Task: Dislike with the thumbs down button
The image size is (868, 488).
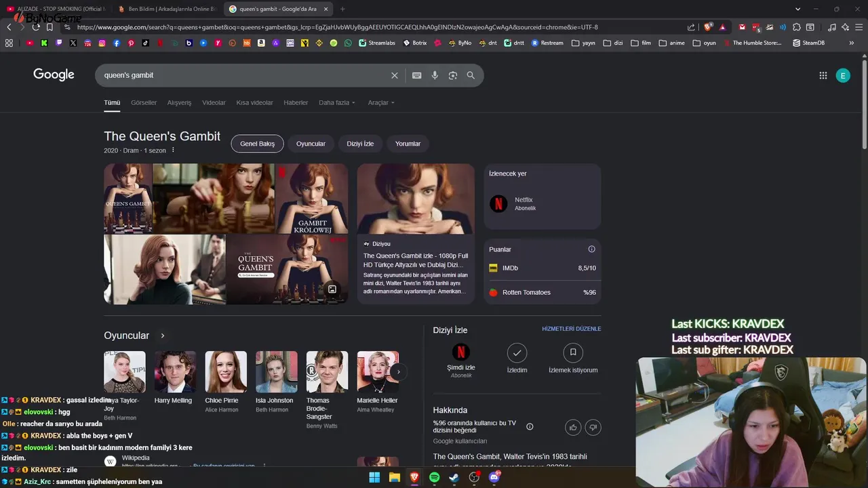Action: [x=593, y=427]
